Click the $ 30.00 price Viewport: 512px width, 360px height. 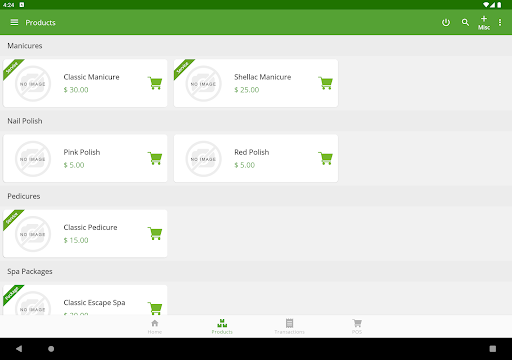click(x=76, y=90)
